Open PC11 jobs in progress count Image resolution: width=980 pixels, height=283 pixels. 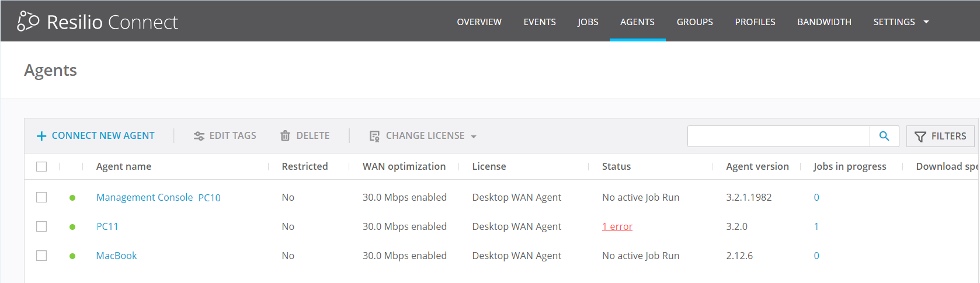tap(816, 226)
